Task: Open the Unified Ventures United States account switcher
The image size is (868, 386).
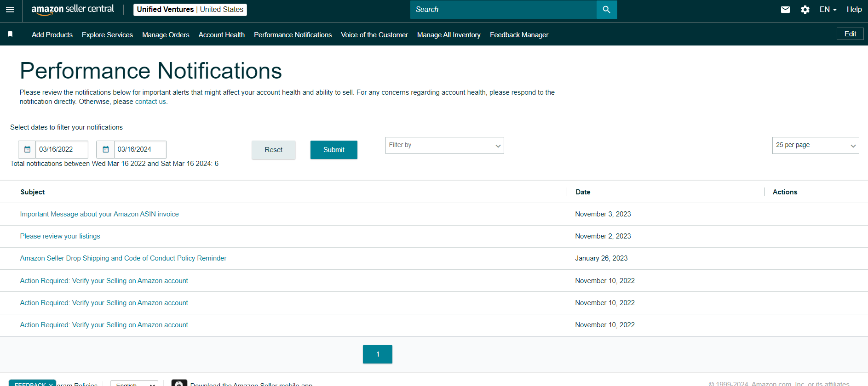Action: (x=190, y=10)
